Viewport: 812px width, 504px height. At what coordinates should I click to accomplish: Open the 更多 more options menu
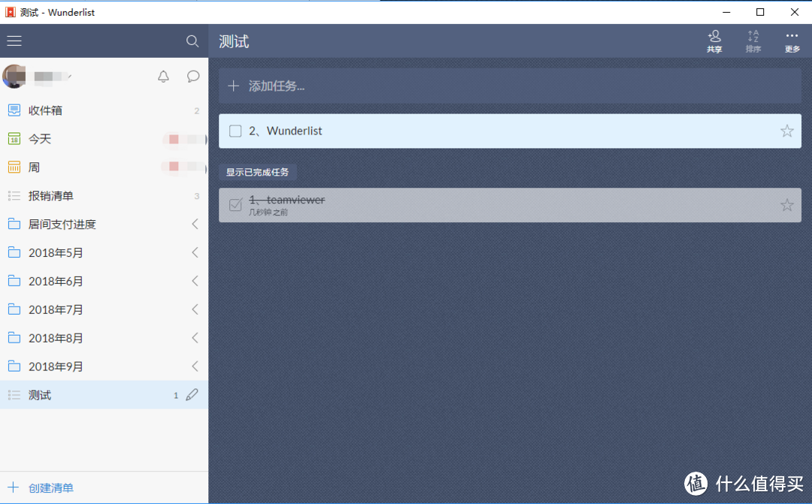point(792,41)
